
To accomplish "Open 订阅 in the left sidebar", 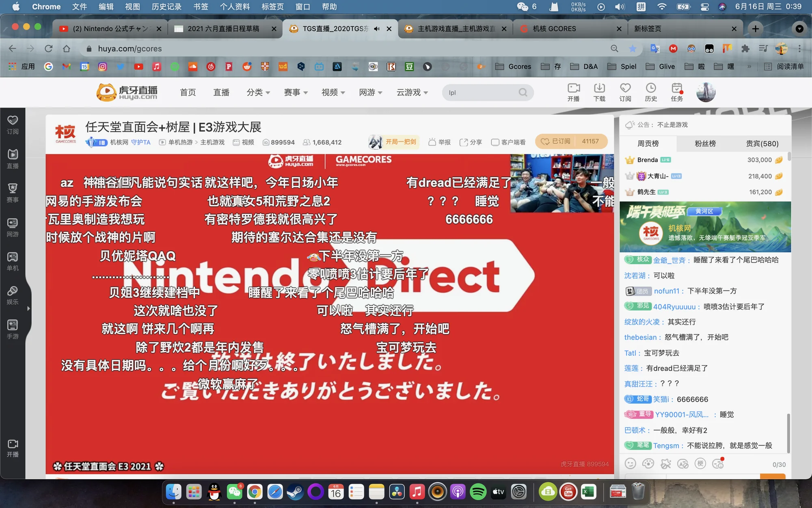I will [13, 124].
